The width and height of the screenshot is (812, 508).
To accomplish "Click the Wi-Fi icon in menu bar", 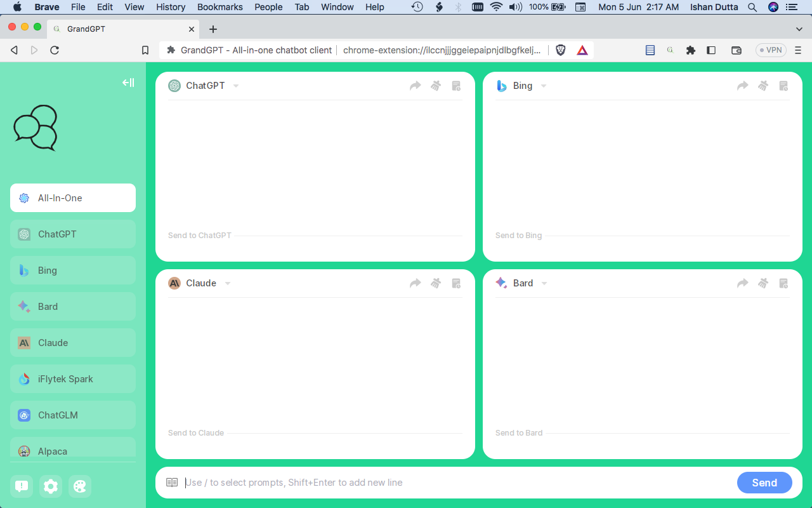I will coord(497,7).
